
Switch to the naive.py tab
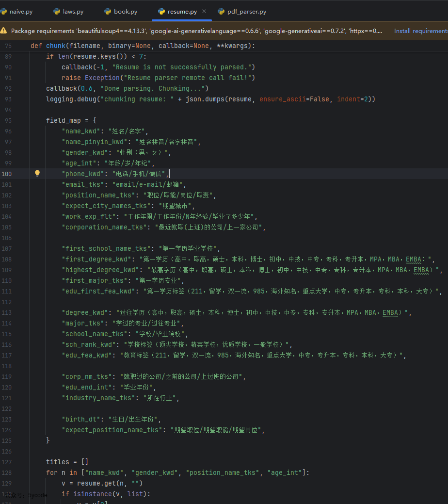(16, 12)
